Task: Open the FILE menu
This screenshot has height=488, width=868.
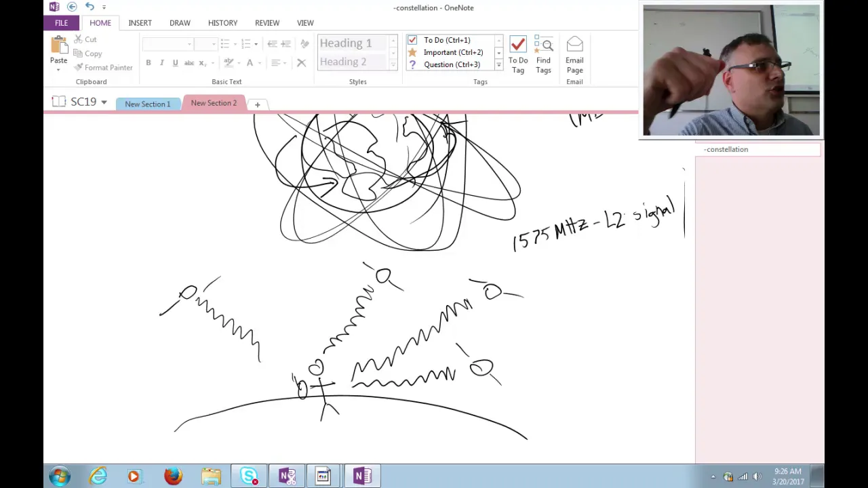Action: coord(61,23)
